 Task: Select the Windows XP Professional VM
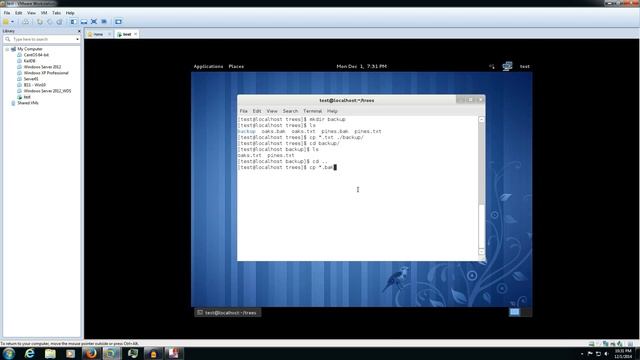[x=46, y=73]
